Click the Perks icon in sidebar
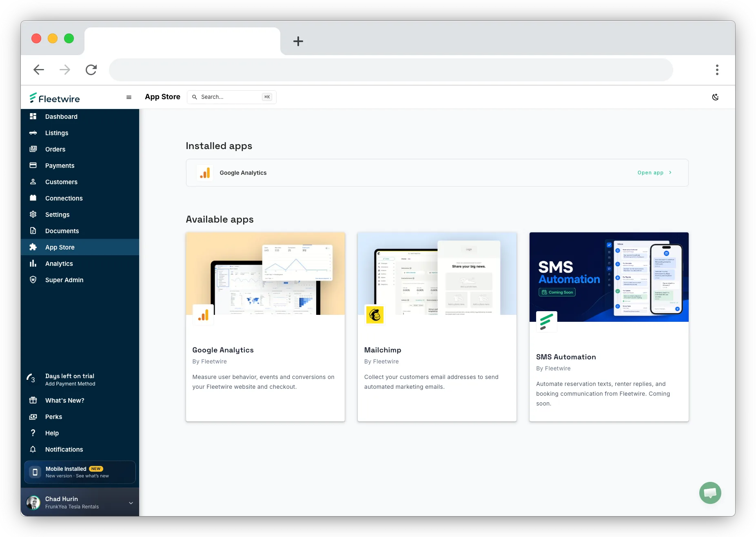756x537 pixels. pyautogui.click(x=33, y=417)
